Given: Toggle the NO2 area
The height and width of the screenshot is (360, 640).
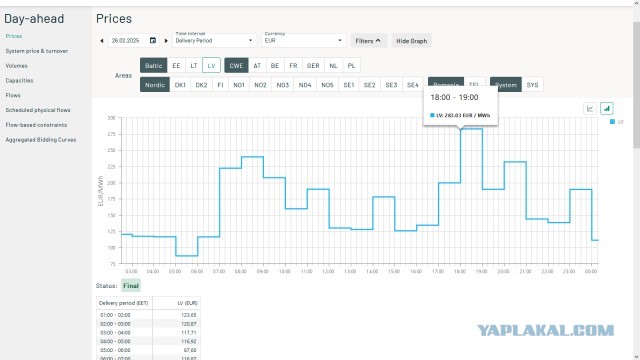Looking at the screenshot, I should [x=260, y=84].
